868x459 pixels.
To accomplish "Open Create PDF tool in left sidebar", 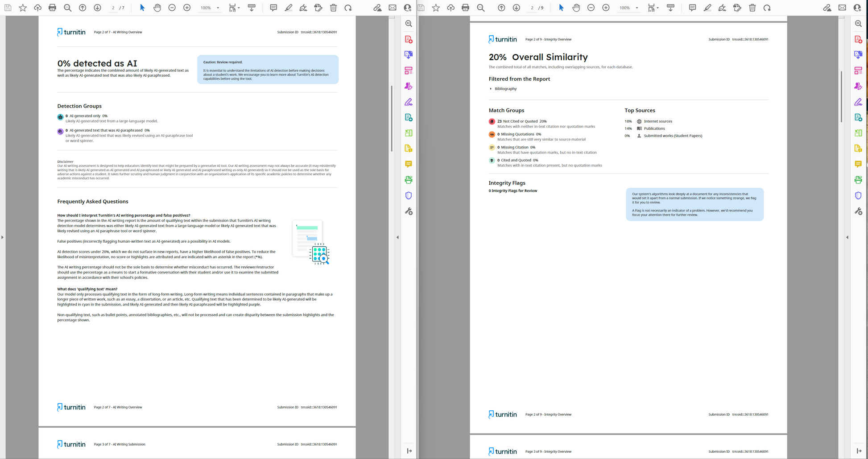I will point(408,39).
